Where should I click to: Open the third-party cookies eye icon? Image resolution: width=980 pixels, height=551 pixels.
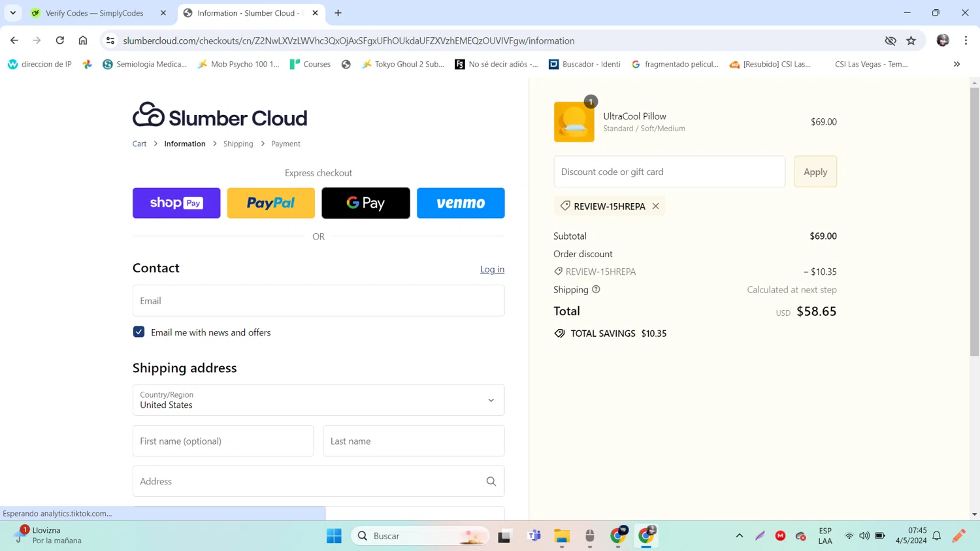pos(890,40)
